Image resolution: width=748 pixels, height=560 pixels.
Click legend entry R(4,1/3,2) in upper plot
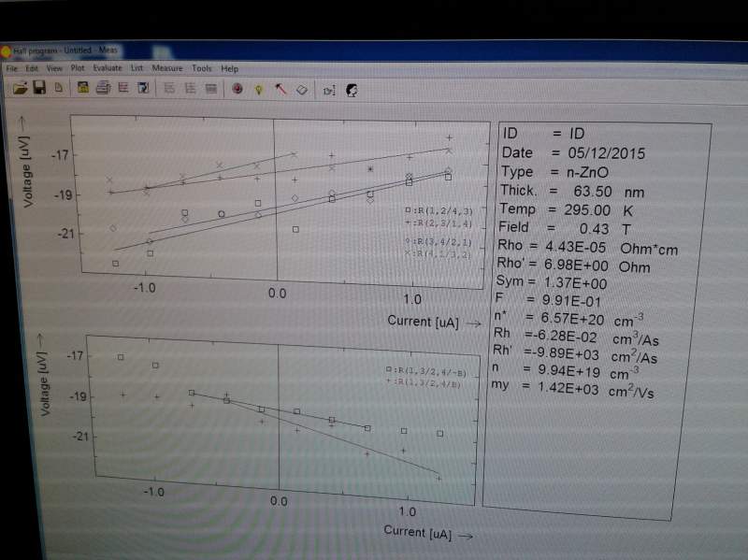438,254
